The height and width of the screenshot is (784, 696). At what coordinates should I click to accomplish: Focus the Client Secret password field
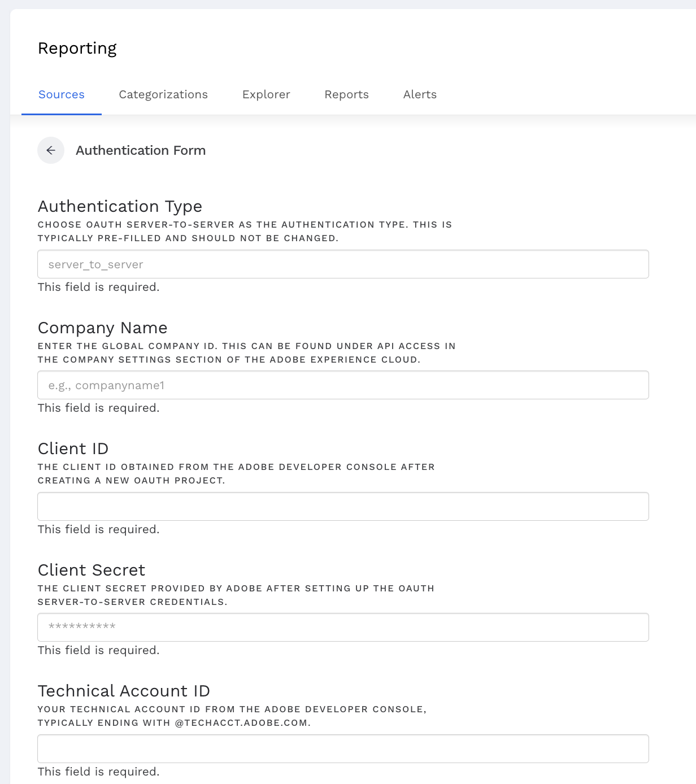(x=343, y=628)
